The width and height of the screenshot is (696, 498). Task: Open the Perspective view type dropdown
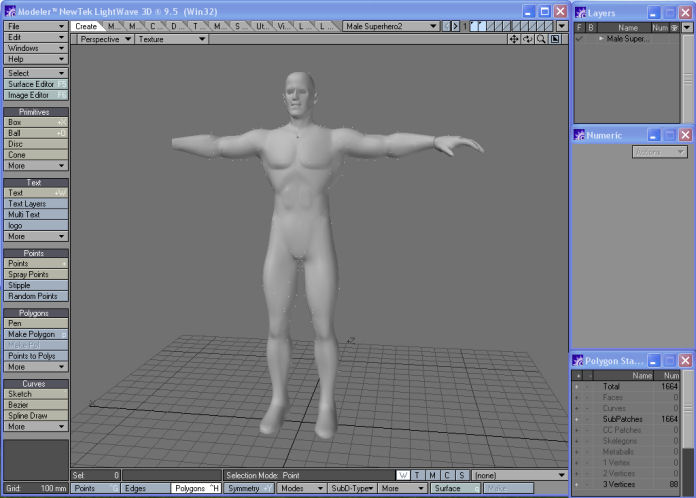104,39
